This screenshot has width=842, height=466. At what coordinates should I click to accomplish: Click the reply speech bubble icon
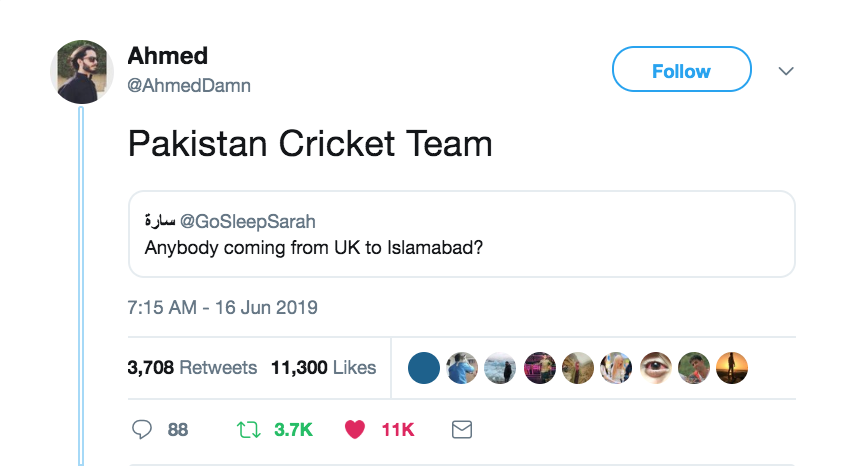141,429
